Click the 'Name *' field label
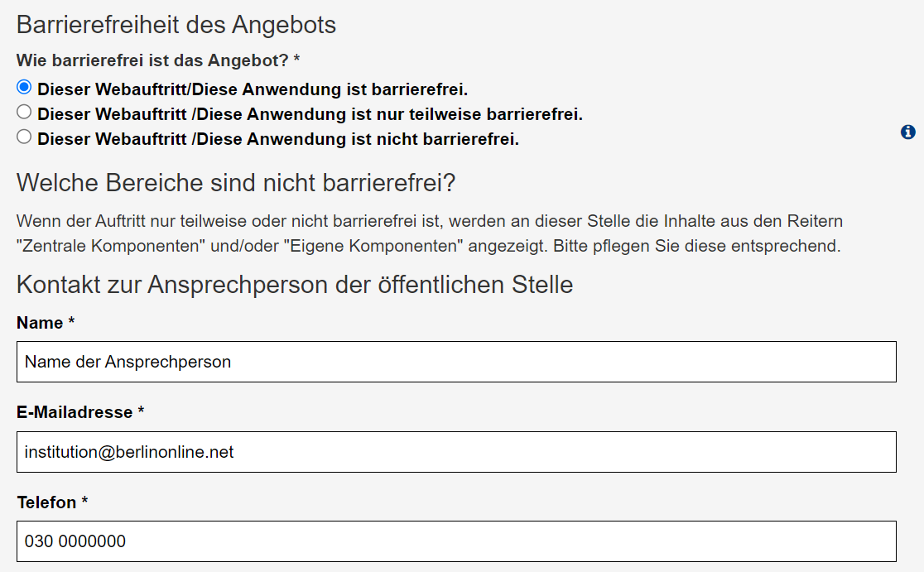This screenshot has width=924, height=572. click(46, 324)
